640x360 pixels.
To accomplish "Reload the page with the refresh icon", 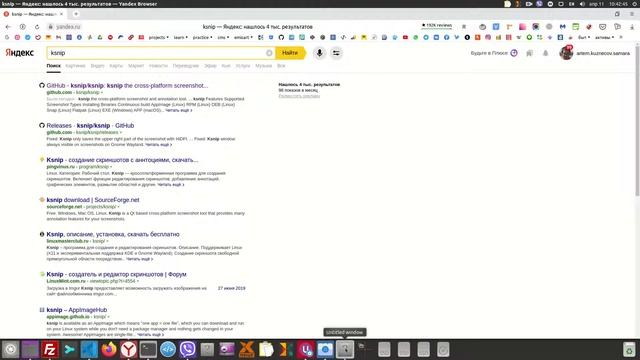I will point(37,27).
